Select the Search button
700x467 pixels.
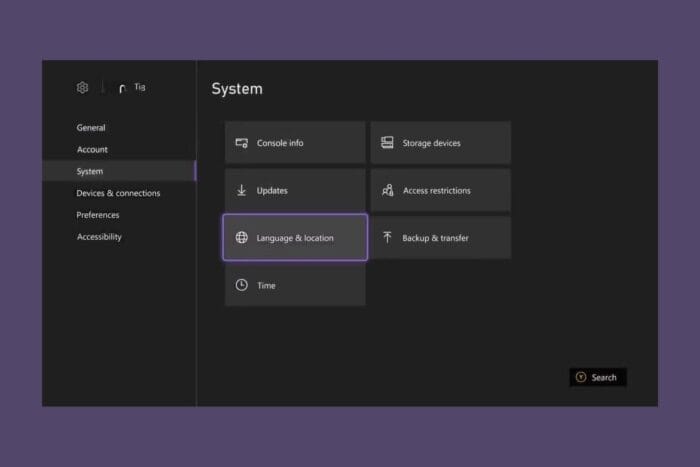[598, 377]
